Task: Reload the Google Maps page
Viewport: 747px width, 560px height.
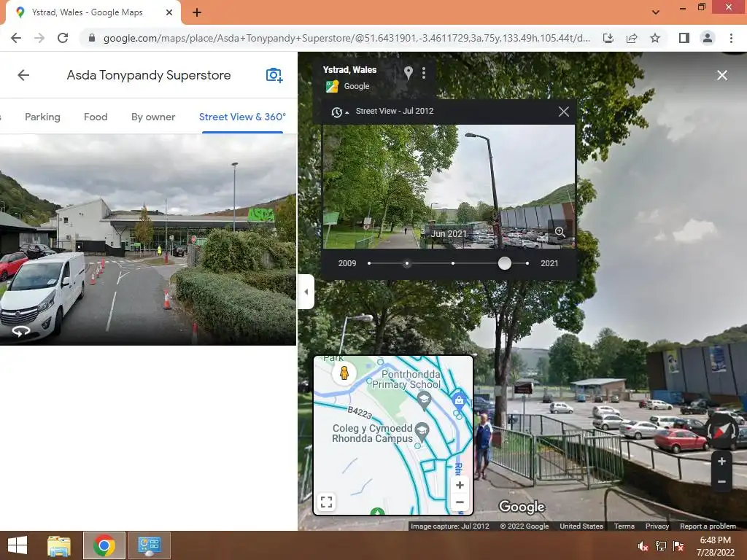Action: click(63, 38)
